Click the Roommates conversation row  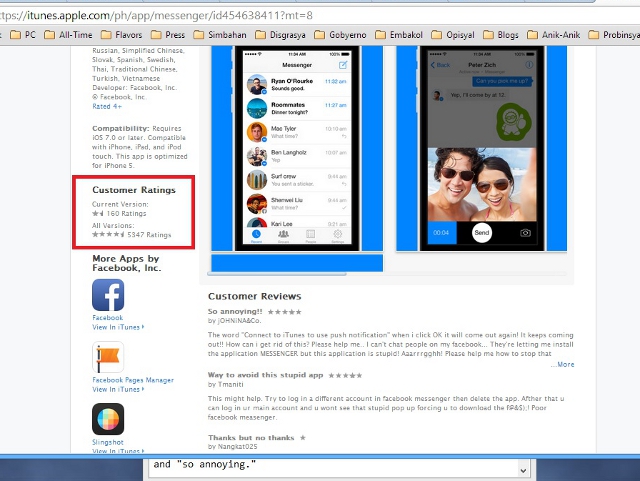click(297, 109)
